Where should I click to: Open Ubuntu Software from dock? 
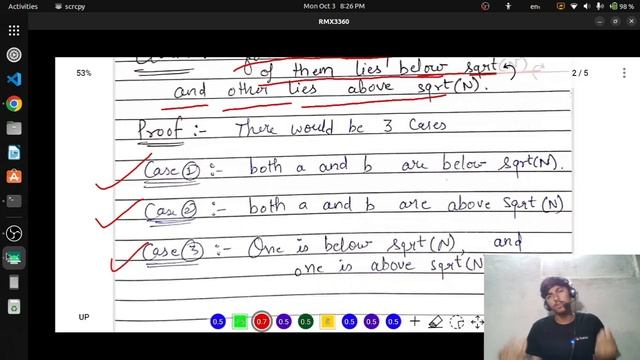tap(14, 177)
